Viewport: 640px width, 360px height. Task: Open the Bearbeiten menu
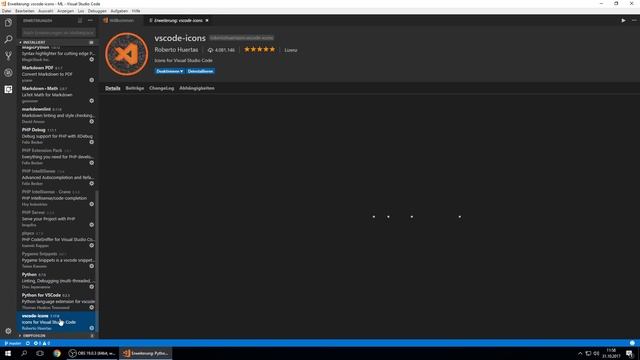[24, 11]
